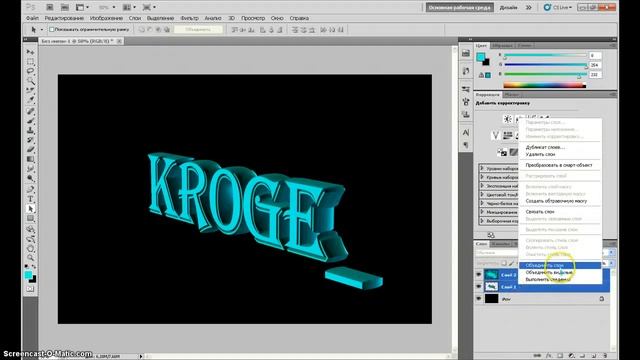Click the create new layer icon
This screenshot has height=360, width=640.
[x=594, y=356]
